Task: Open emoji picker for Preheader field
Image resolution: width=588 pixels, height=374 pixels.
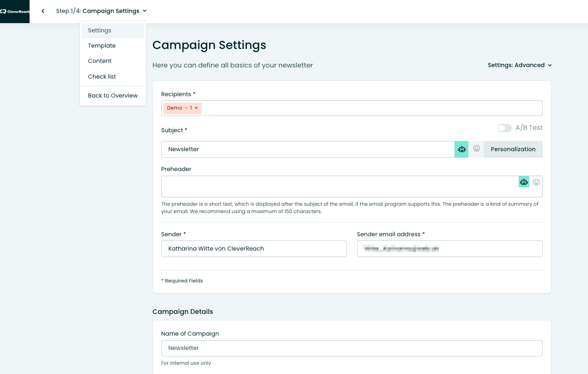Action: pos(536,182)
